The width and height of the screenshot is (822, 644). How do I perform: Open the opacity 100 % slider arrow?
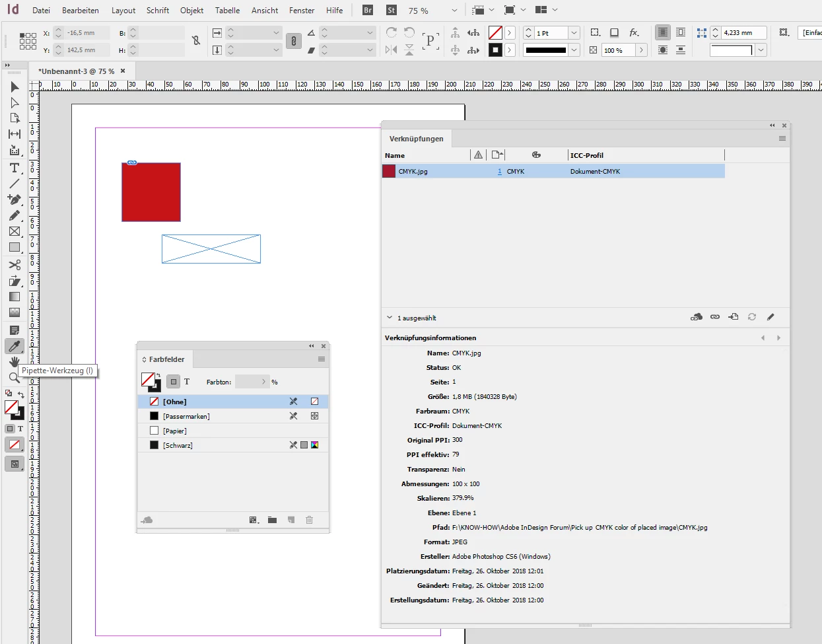(x=641, y=50)
